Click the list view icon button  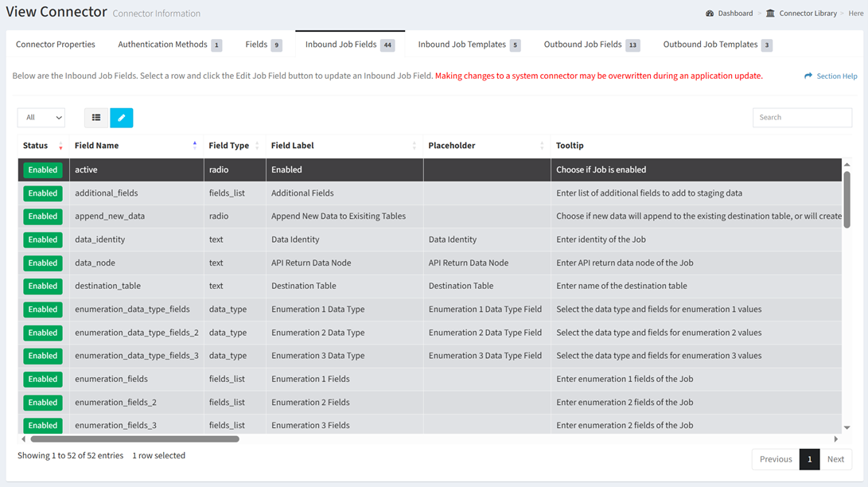tap(96, 118)
